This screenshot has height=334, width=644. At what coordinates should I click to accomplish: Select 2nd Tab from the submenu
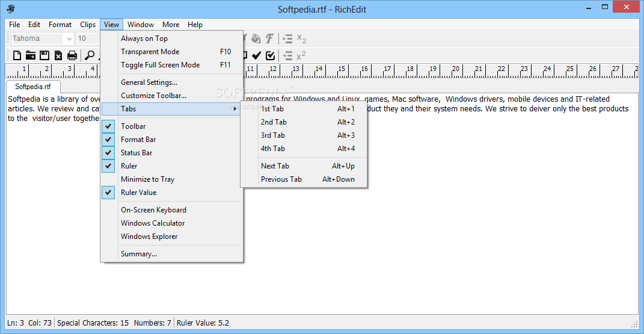pyautogui.click(x=304, y=122)
